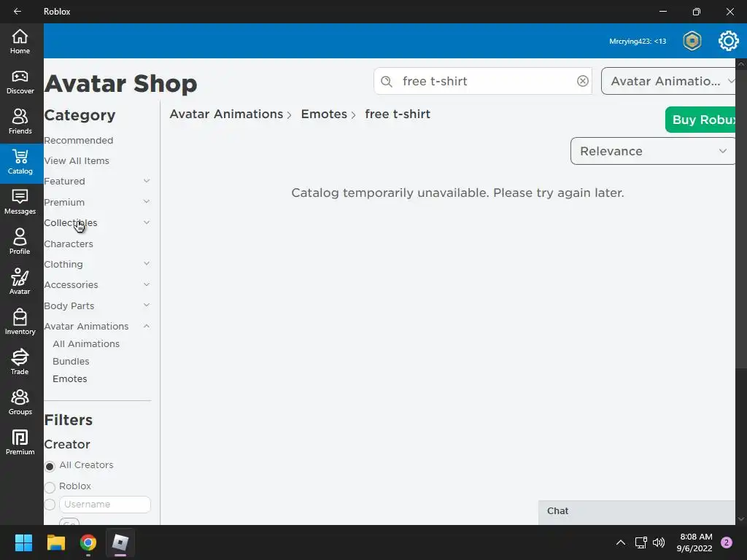This screenshot has width=747, height=560.
Task: Select the Recommended category
Action: [x=79, y=141]
